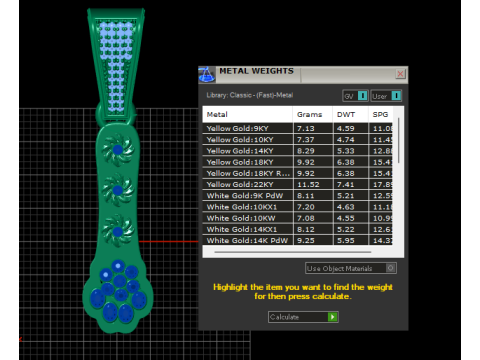This screenshot has width=480, height=360.
Task: Select the Yellow Gold:22KY row
Action: 297,184
